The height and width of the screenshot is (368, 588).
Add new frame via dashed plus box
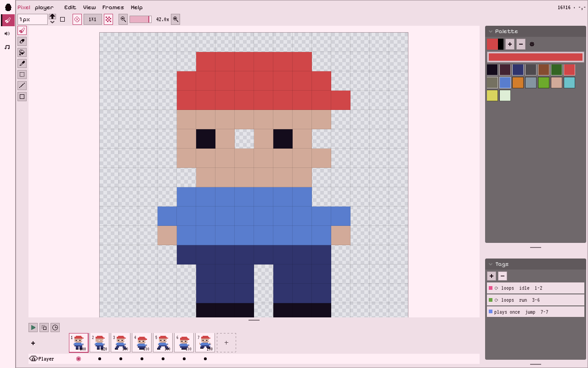226,343
